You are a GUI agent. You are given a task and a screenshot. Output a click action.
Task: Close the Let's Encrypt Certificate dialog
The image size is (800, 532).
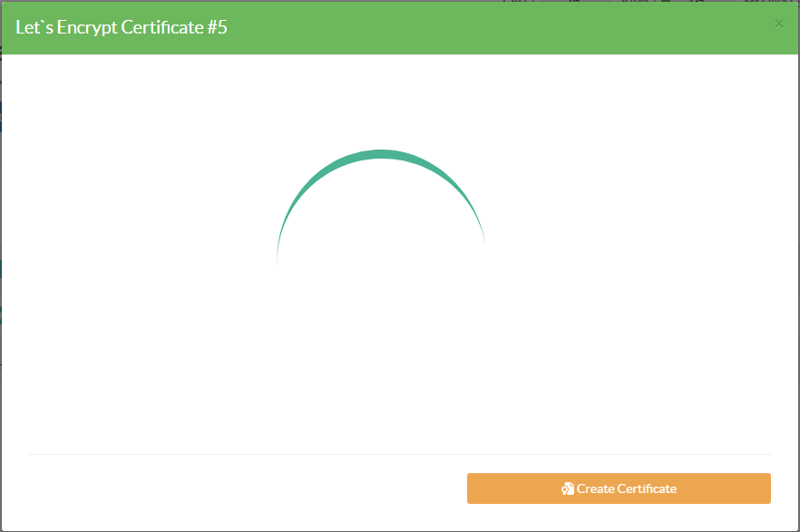coord(778,24)
